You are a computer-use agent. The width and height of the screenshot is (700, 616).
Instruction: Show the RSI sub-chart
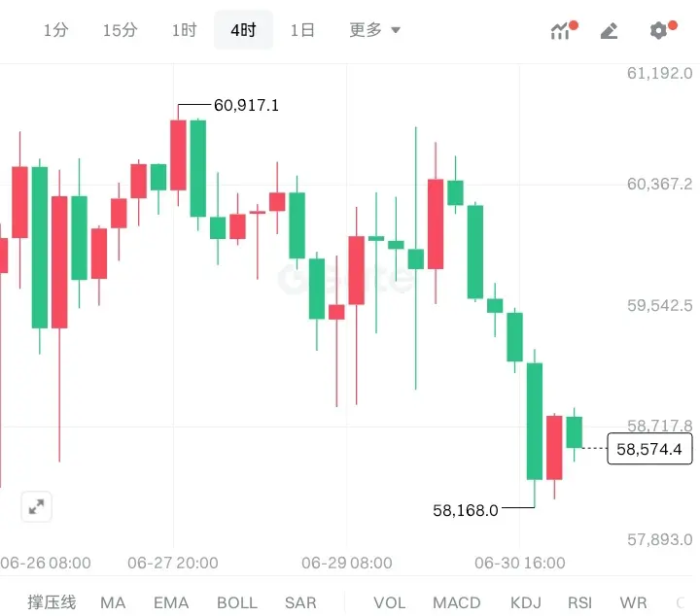click(579, 602)
